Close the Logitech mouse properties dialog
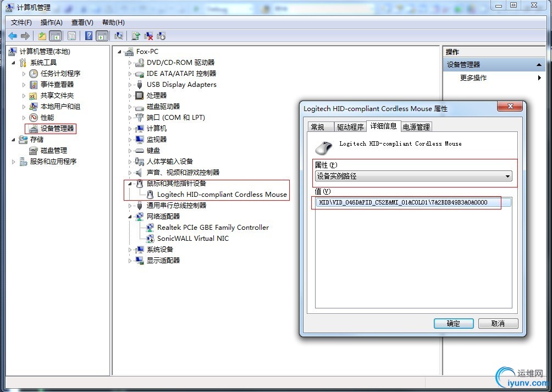This screenshot has width=552, height=392. click(x=510, y=106)
